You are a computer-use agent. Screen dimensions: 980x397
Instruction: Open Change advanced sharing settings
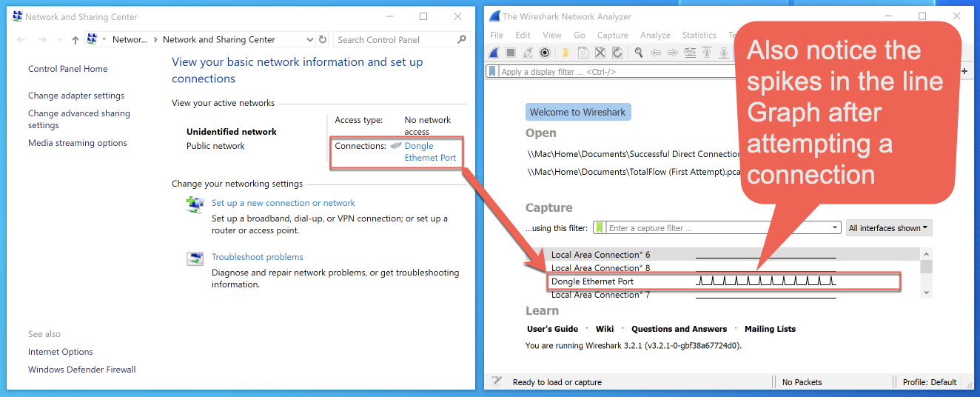79,119
